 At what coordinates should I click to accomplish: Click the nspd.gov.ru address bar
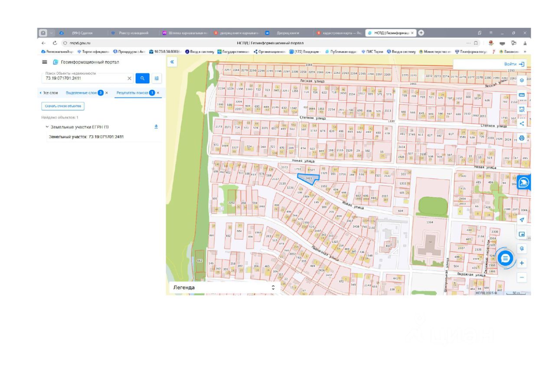[80, 43]
